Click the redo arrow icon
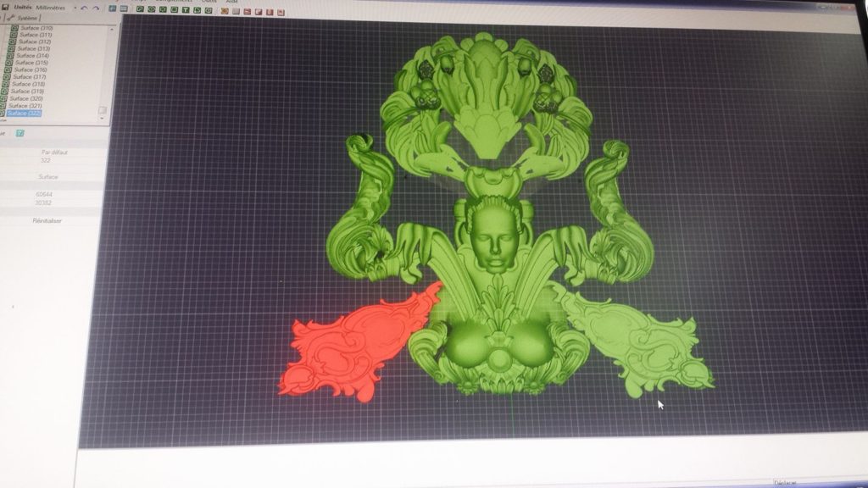Screen dimensions: 868x488 click(x=96, y=8)
